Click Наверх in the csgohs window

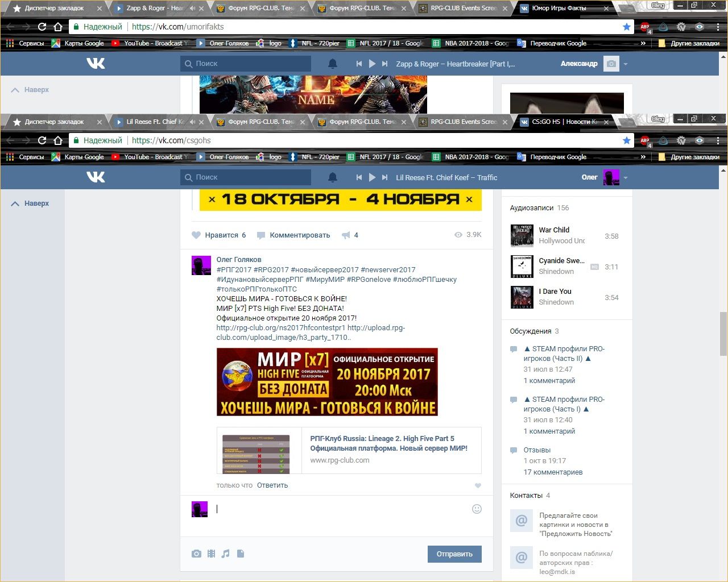(x=30, y=203)
